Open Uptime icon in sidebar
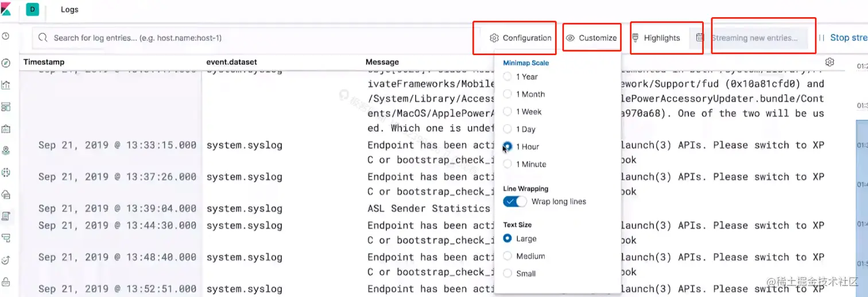868x297 pixels. (6, 260)
